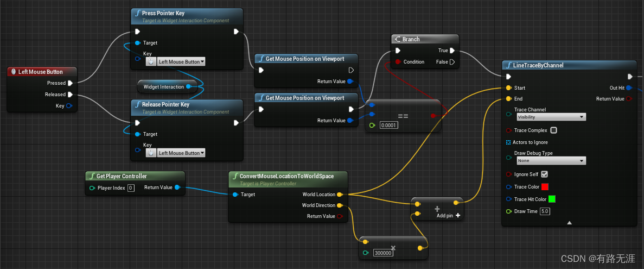Click the output pin of the add node
Screen dimensions: 644x269
pyautogui.click(x=456, y=203)
